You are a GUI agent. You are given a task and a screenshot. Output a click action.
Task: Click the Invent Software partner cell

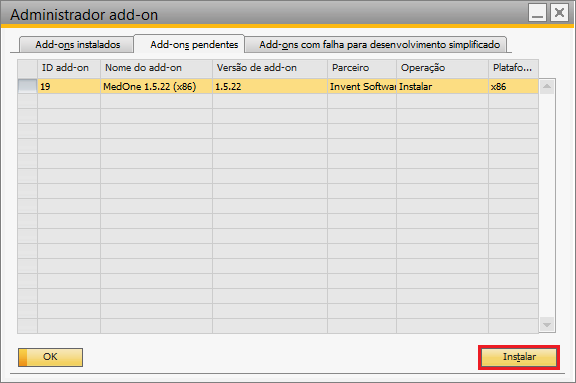coord(362,86)
